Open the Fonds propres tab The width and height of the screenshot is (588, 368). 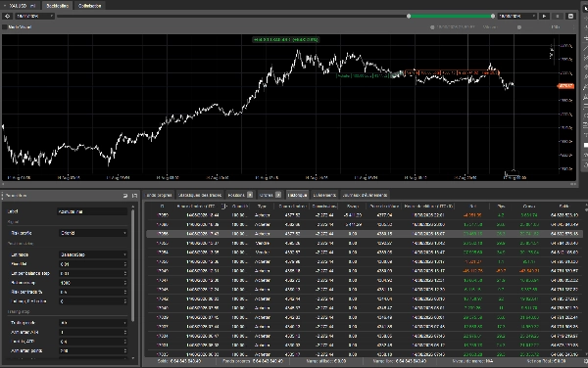click(159, 195)
